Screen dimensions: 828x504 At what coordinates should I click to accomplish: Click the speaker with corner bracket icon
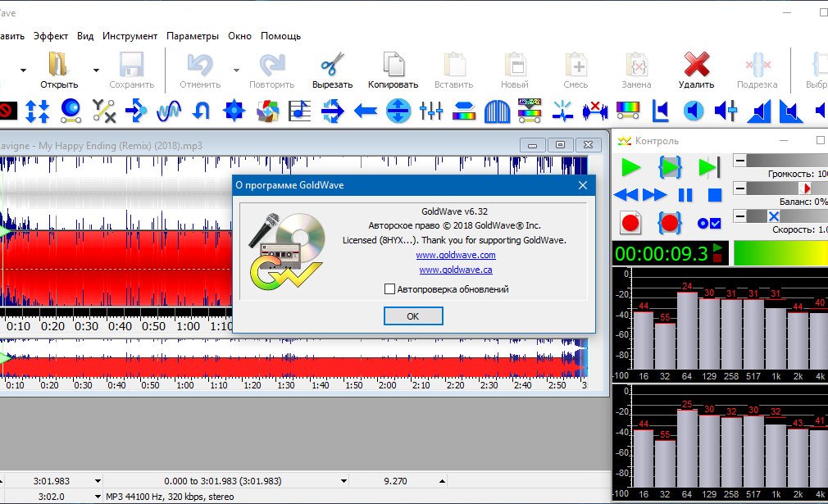click(661, 111)
